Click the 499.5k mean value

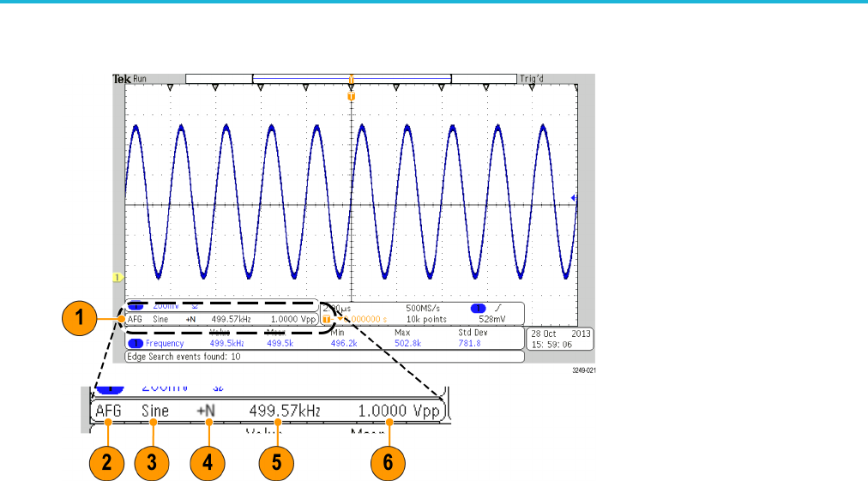280,344
